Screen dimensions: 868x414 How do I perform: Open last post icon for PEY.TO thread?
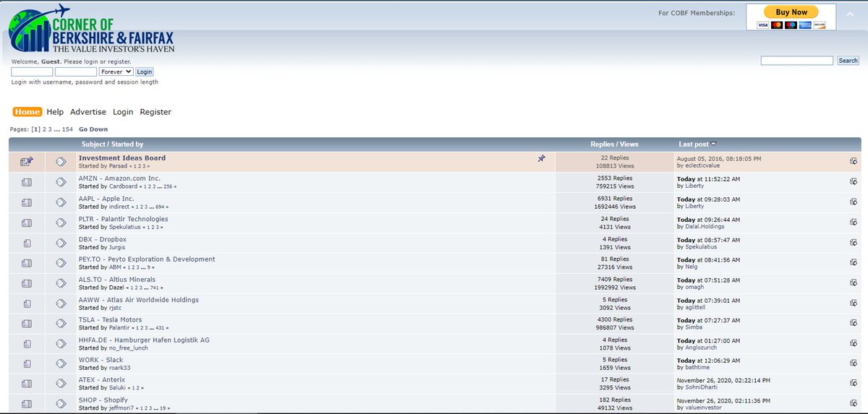click(x=854, y=262)
